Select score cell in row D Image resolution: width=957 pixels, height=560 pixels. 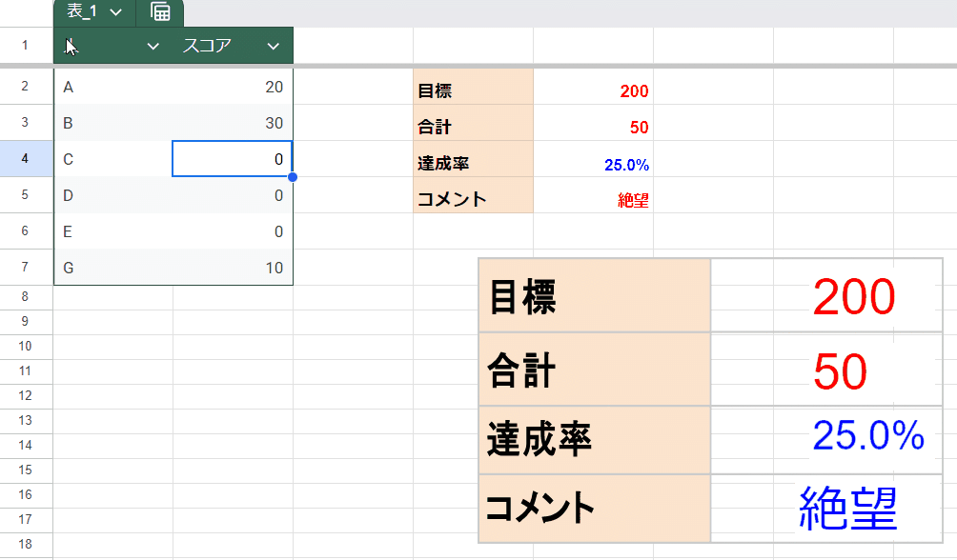pyautogui.click(x=234, y=195)
